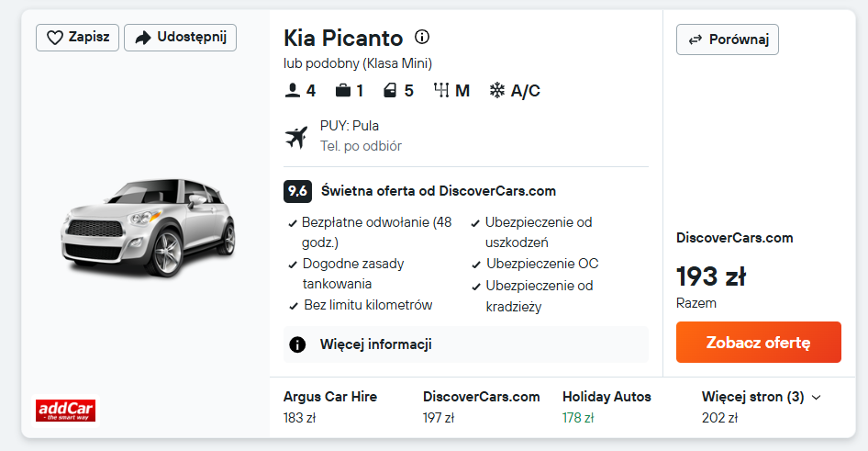868x451 pixels.
Task: Click 'PUY: Pula' pickup text
Action: point(350,126)
